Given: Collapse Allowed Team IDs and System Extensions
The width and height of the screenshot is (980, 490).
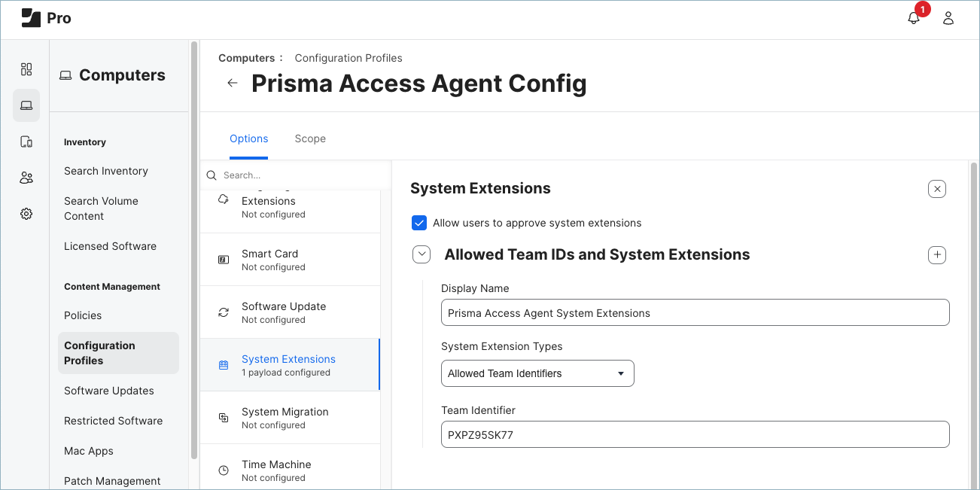Looking at the screenshot, I should [422, 254].
